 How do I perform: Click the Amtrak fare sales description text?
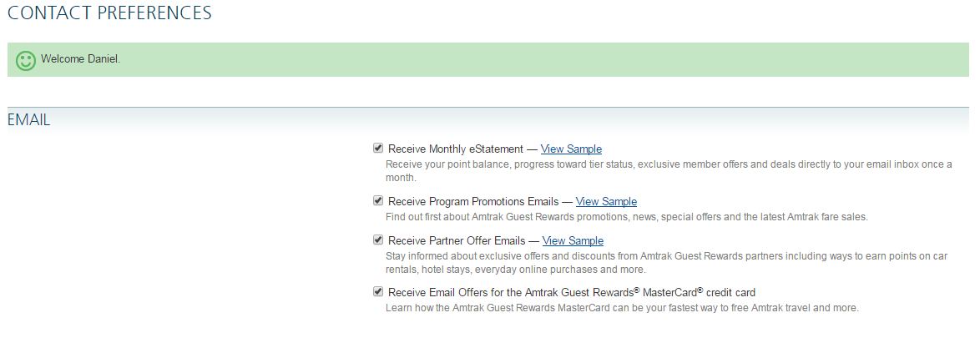626,217
